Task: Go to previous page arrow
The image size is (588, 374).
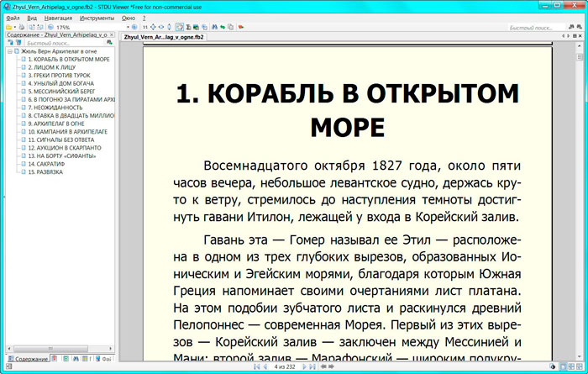Action: [265, 366]
